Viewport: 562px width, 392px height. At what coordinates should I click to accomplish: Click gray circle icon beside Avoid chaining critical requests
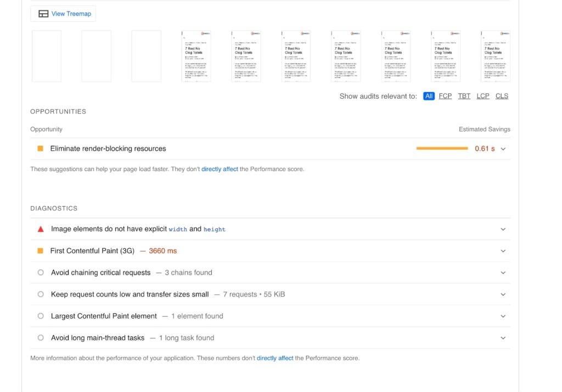click(40, 272)
